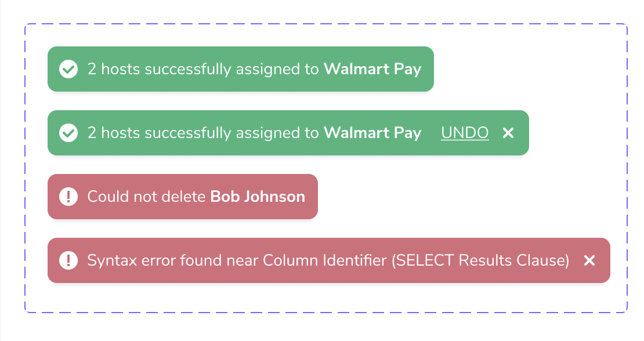
Task: Click the Walmart Pay label in the UNDO toast
Action: tap(372, 133)
